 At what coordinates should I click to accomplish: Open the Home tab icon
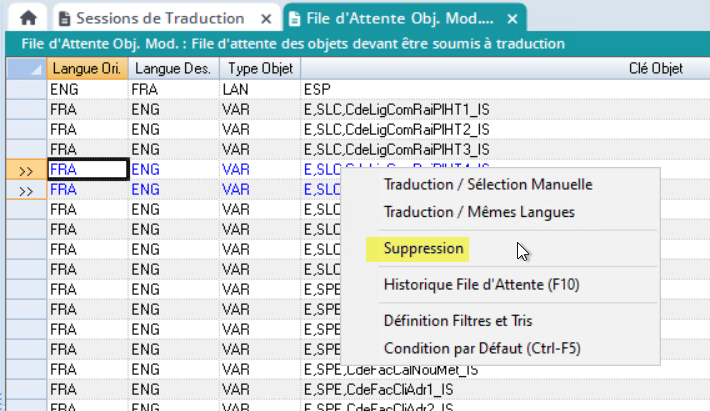[29, 18]
